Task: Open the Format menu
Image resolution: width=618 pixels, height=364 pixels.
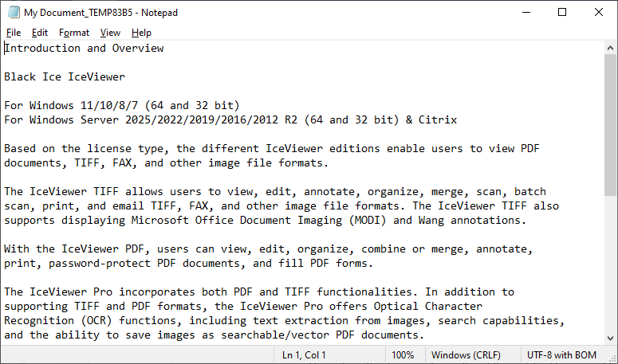Action: 74,33
